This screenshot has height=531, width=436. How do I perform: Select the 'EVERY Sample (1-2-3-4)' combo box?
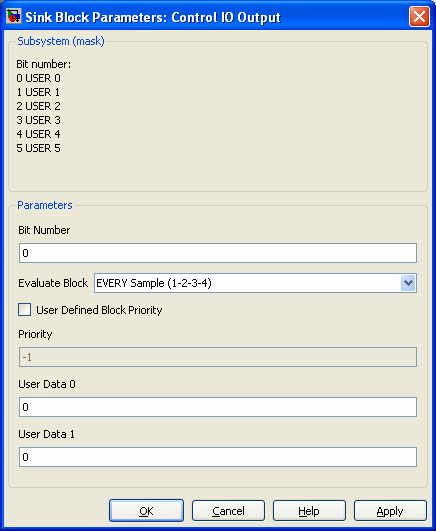click(x=255, y=283)
